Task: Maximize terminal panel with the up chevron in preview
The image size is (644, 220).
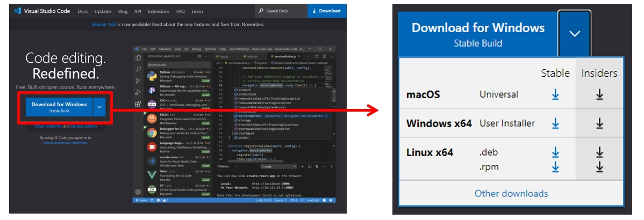Action: (324, 166)
